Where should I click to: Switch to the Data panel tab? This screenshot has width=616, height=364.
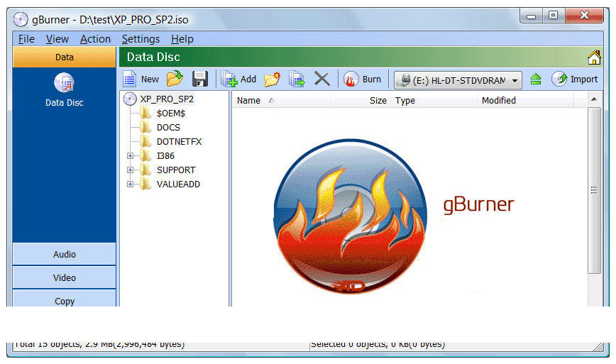coord(65,57)
